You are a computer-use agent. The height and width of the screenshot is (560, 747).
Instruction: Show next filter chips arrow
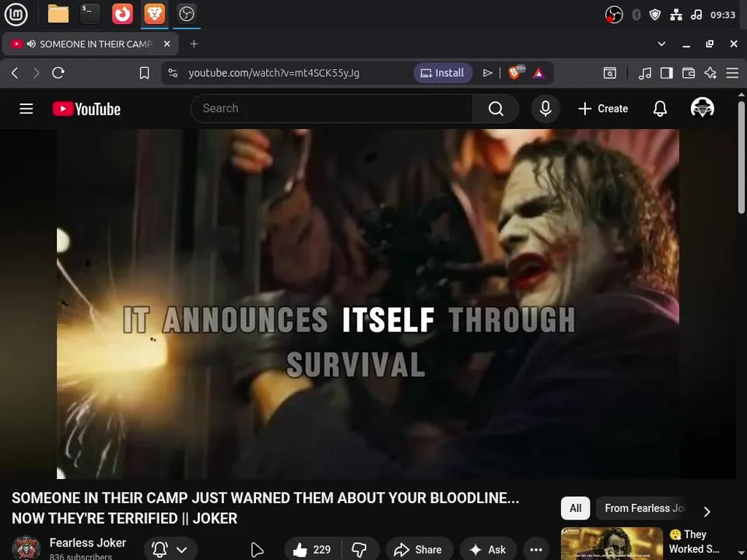[707, 512]
